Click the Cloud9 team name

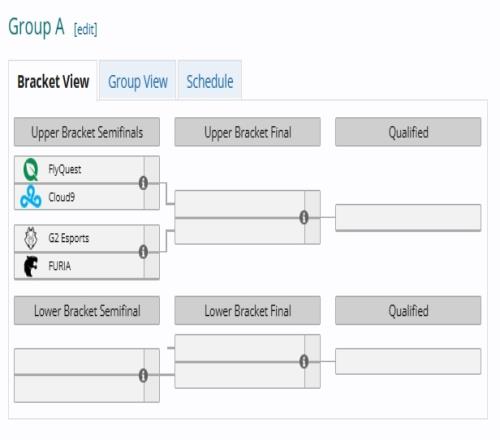(62, 197)
